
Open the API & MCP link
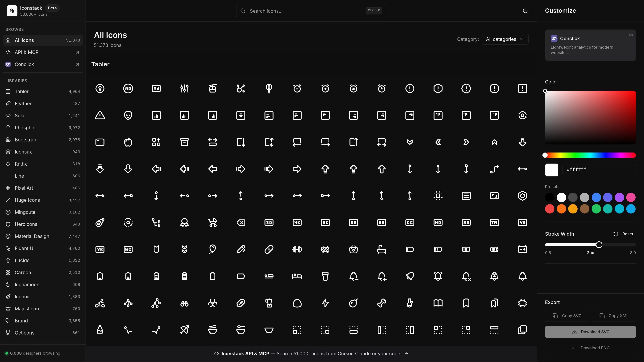click(43, 52)
